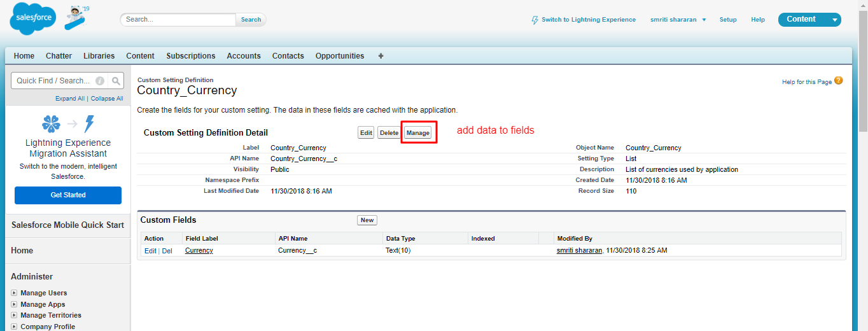868x331 pixels.
Task: Open the Home tab
Action: [x=24, y=56]
